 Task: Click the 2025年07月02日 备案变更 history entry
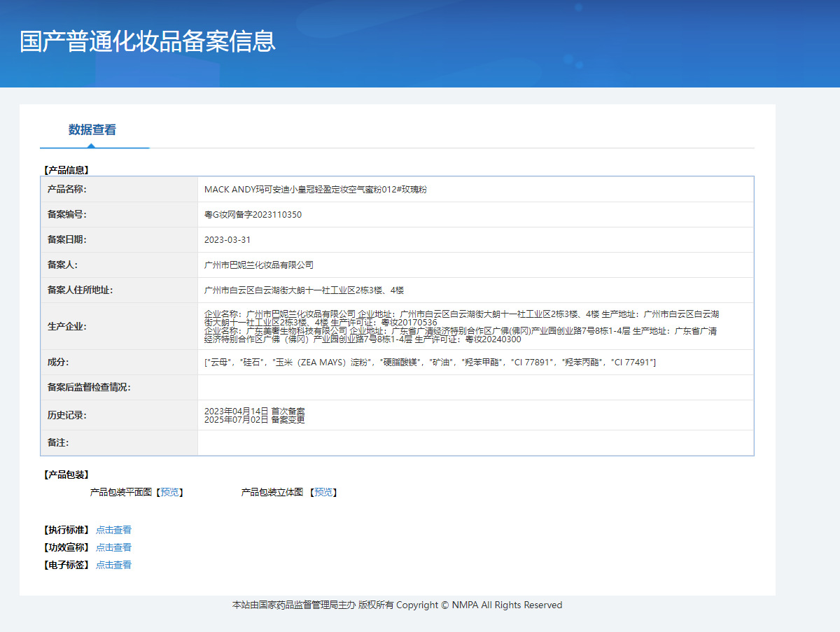click(x=254, y=420)
